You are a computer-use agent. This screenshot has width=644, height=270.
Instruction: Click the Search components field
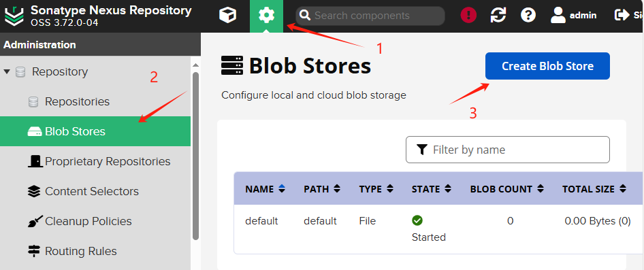(370, 16)
